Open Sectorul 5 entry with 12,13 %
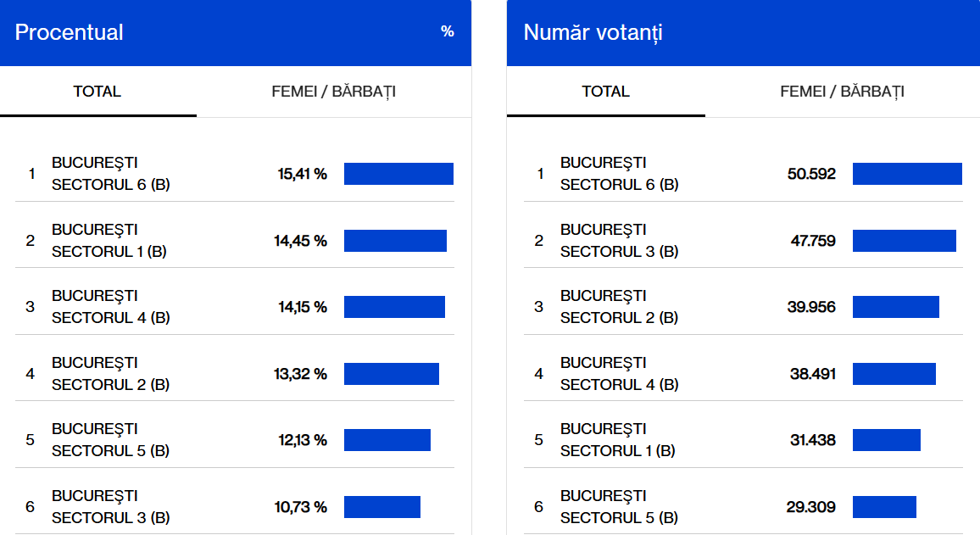The height and width of the screenshot is (535, 980). (111, 440)
